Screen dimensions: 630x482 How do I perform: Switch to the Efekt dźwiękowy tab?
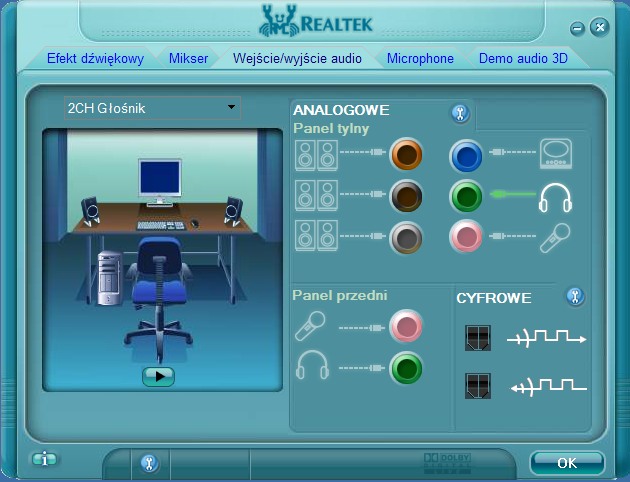(x=95, y=59)
